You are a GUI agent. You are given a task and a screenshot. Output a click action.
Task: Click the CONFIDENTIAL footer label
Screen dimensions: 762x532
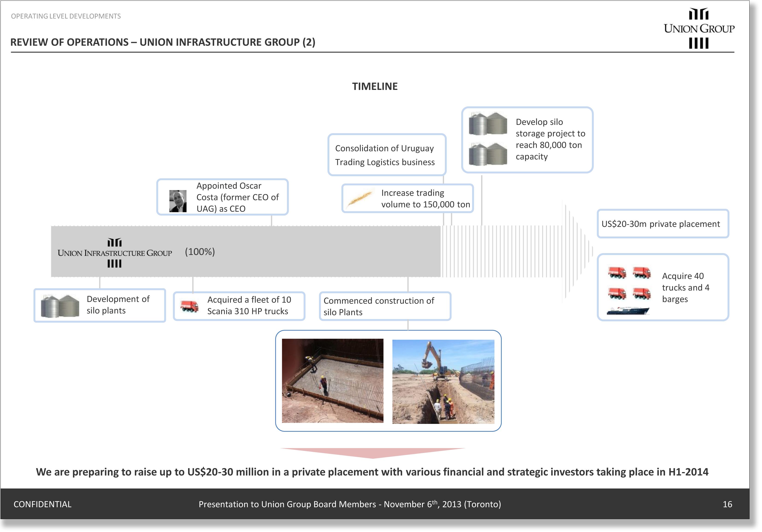coord(42,504)
